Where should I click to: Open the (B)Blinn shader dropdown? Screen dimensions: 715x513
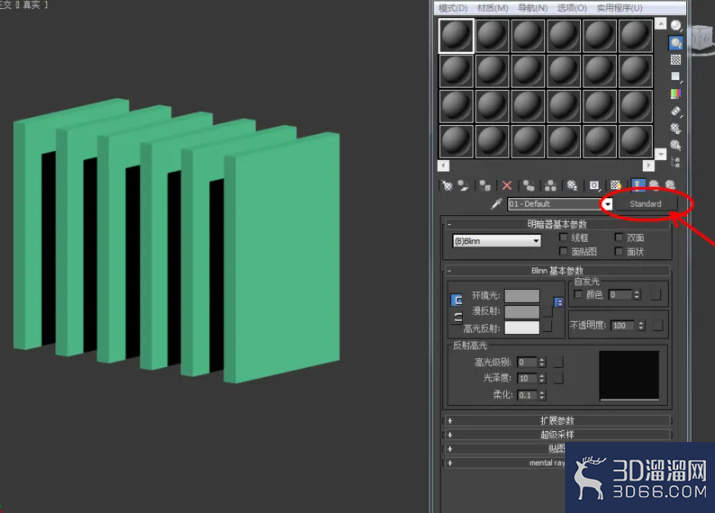pyautogui.click(x=497, y=241)
